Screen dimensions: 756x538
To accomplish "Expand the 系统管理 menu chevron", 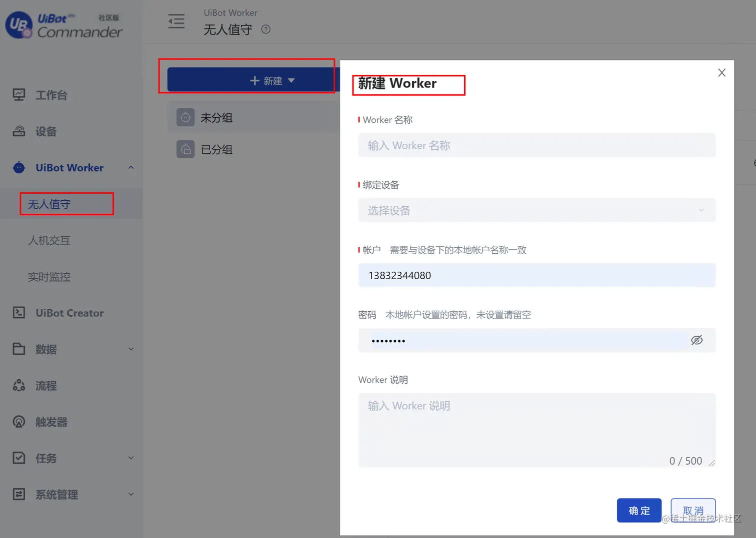I will (x=131, y=495).
